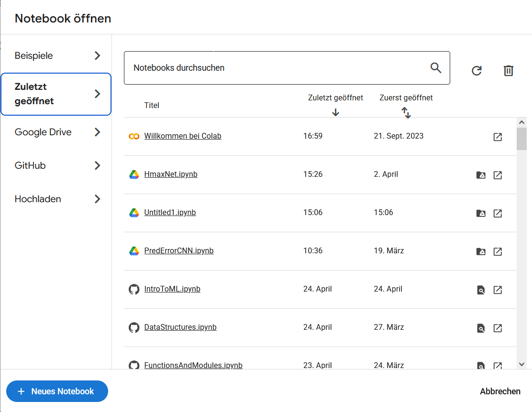Screen dimensions: 532x412
Task: Refresh the notebook list
Action: coord(477,71)
